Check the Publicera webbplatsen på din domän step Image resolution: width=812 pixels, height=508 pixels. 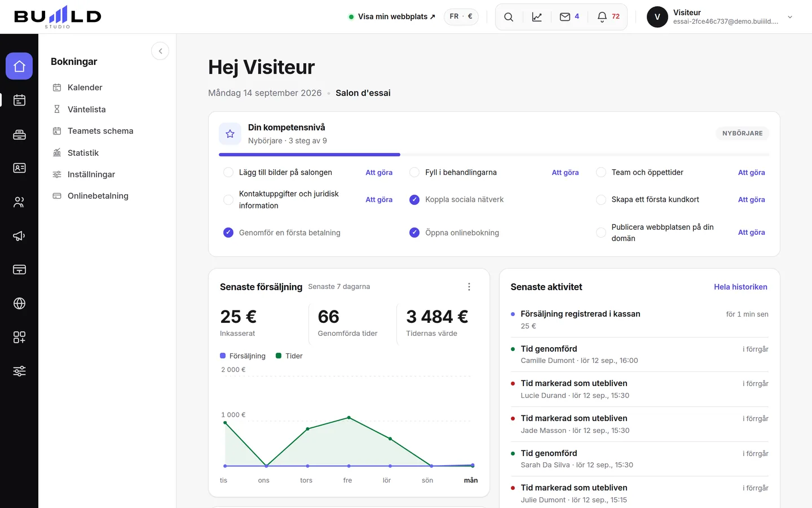[x=601, y=233]
